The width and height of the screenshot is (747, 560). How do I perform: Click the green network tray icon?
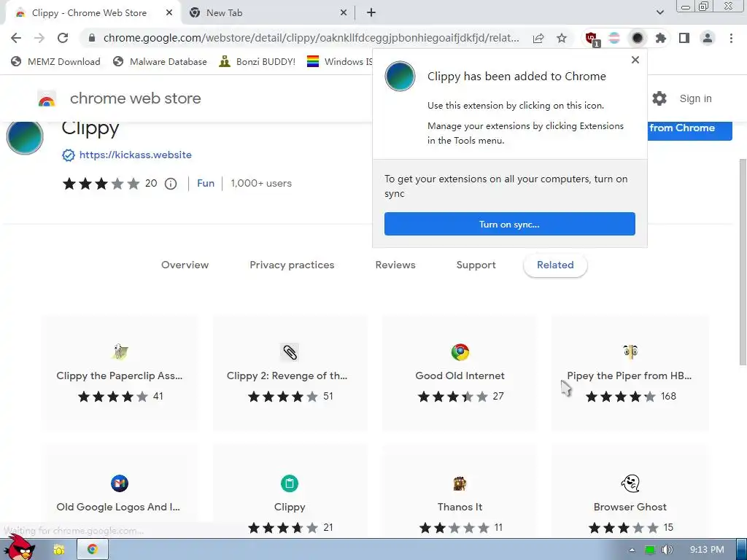click(x=650, y=550)
